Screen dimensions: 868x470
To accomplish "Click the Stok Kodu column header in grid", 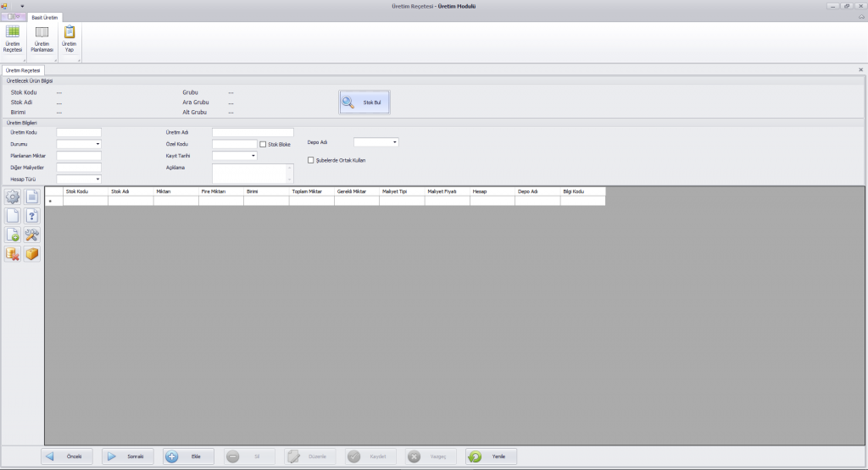I will tap(86, 191).
